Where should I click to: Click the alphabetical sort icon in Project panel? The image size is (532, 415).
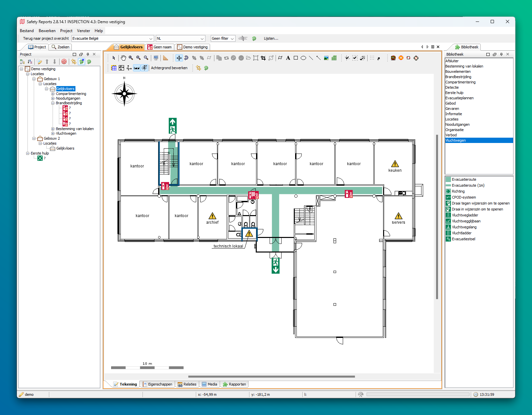pos(30,62)
